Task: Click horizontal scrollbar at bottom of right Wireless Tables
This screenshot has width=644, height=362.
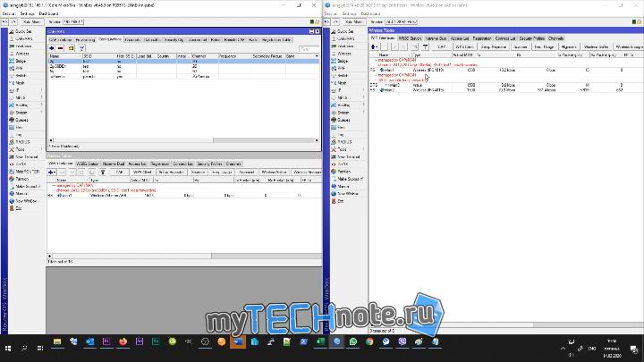Action: 506,324
